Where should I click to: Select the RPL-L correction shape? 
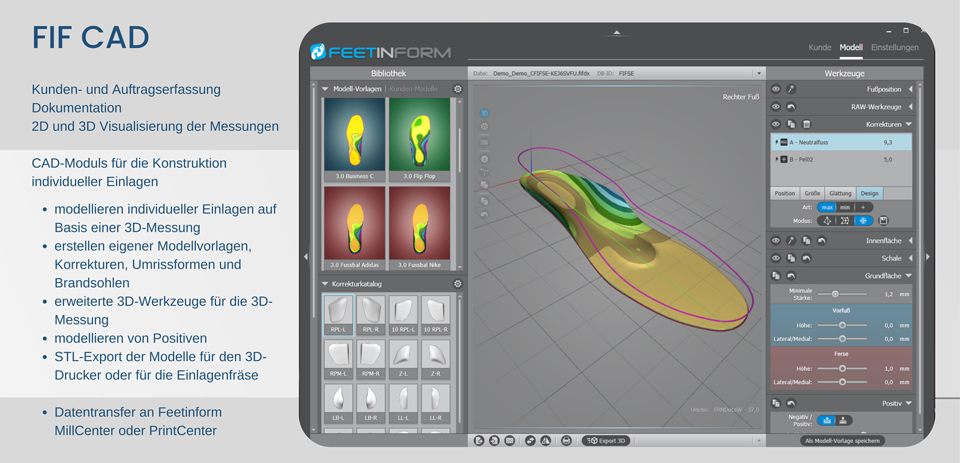(339, 315)
